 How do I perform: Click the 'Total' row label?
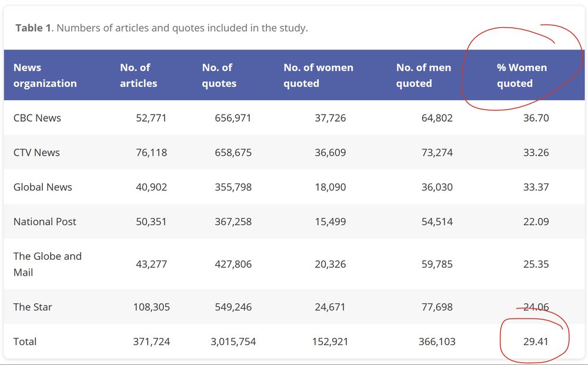click(x=25, y=341)
